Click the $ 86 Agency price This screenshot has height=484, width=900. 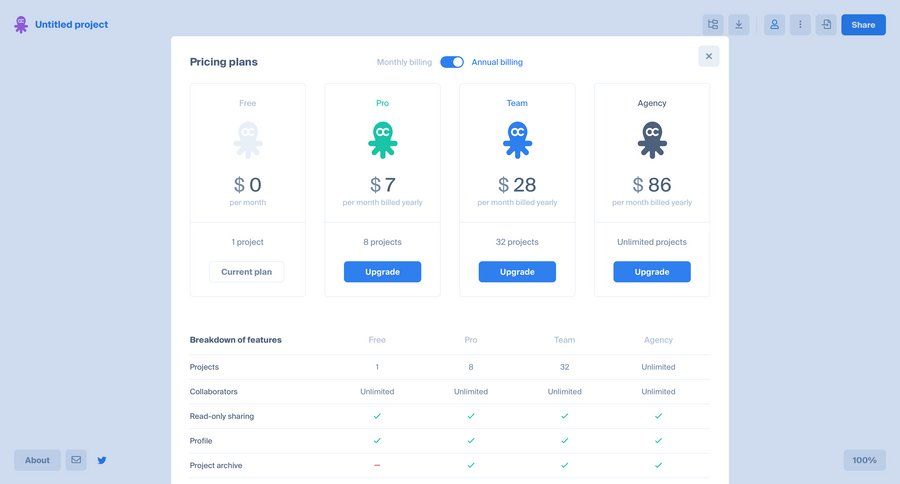click(652, 184)
